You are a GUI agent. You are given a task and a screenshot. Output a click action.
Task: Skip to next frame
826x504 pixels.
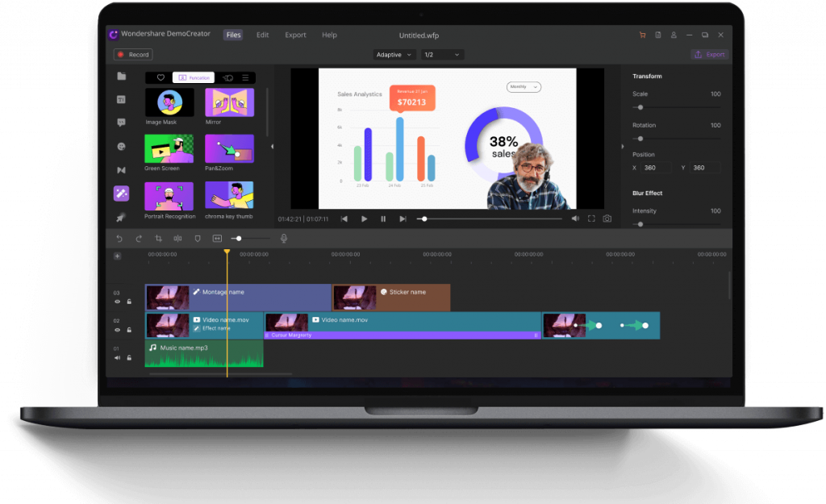(403, 219)
